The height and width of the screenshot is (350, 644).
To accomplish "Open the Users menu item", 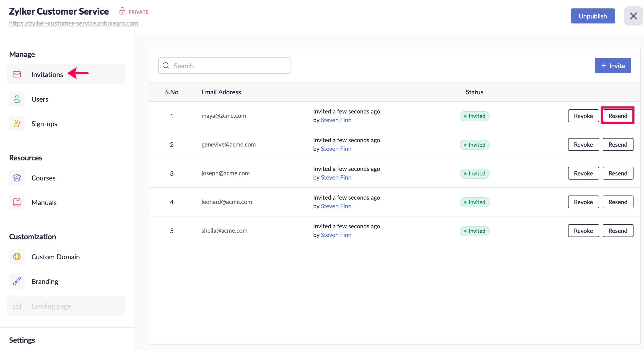I will (x=40, y=99).
